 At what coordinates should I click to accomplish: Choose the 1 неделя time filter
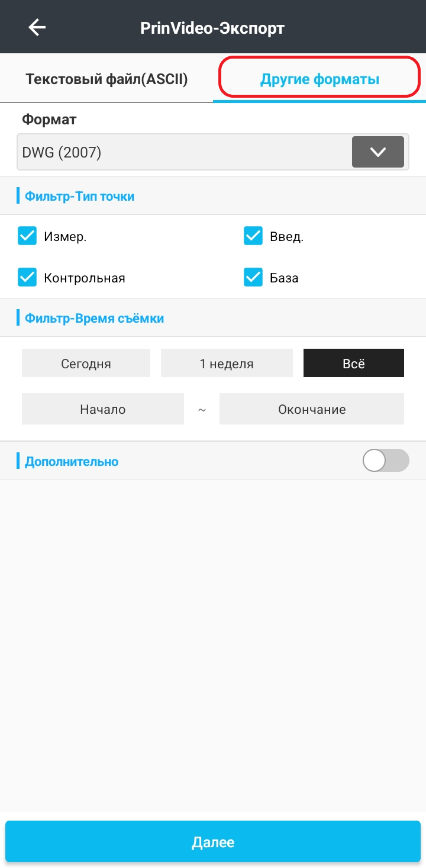227,363
